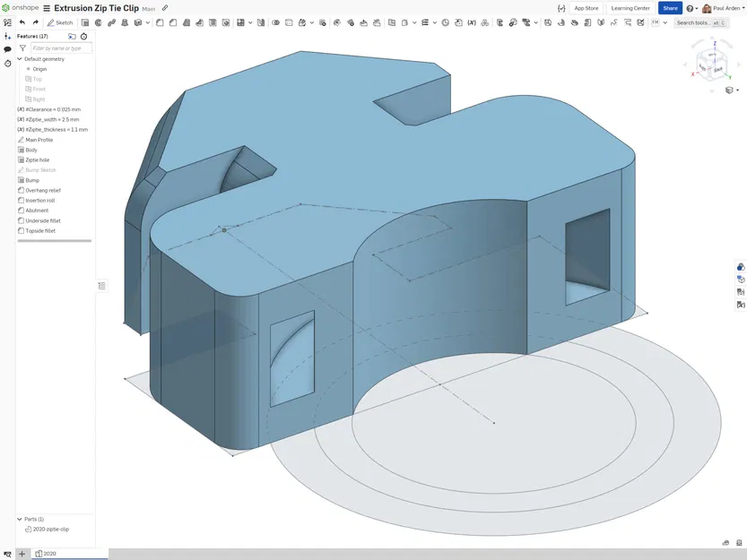The image size is (747, 560).
Task: Select the Underside fillet feature
Action: point(43,221)
